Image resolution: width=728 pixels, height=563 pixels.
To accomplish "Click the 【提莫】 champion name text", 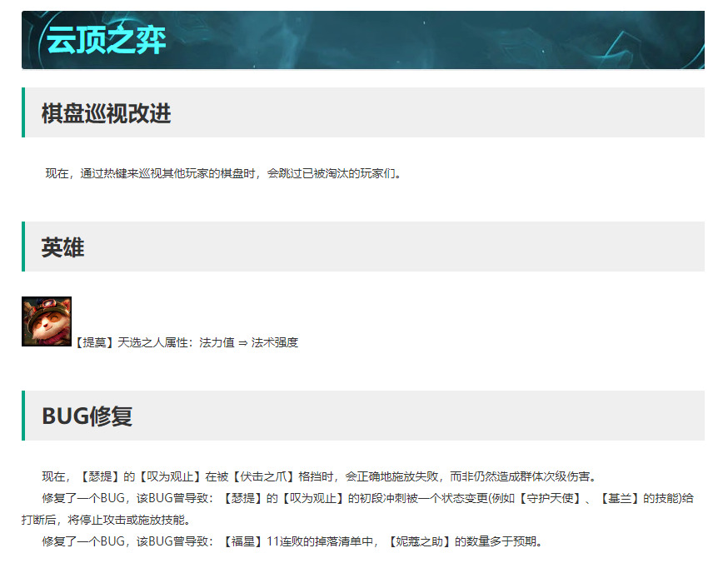I will (94, 342).
